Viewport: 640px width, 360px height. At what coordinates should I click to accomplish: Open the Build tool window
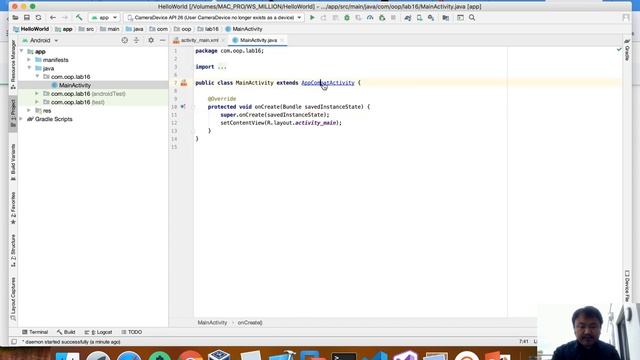pyautogui.click(x=66, y=332)
